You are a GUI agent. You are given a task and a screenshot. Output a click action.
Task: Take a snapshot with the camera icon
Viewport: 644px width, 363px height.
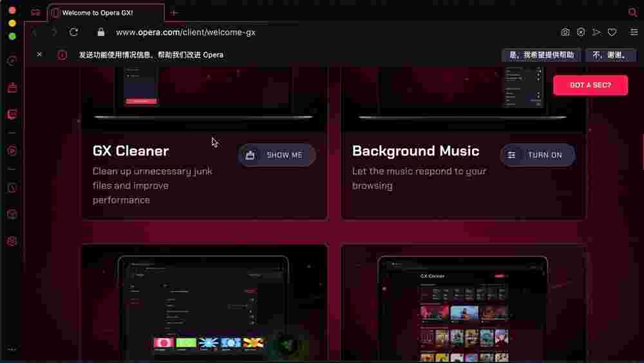pos(565,32)
